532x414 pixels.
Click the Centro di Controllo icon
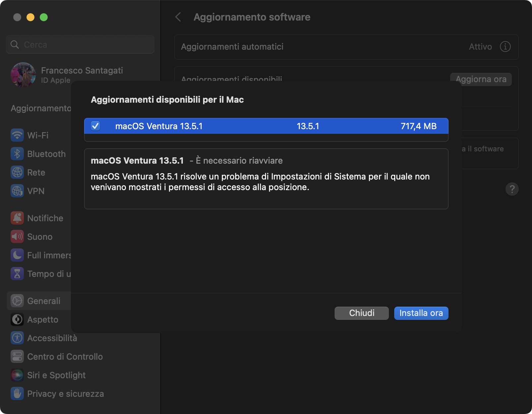click(17, 356)
